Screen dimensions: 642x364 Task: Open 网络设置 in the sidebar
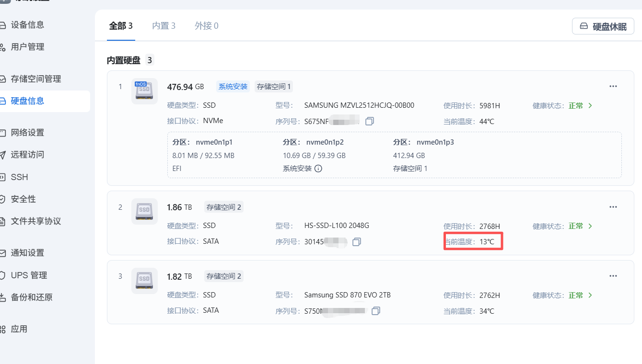pyautogui.click(x=27, y=133)
